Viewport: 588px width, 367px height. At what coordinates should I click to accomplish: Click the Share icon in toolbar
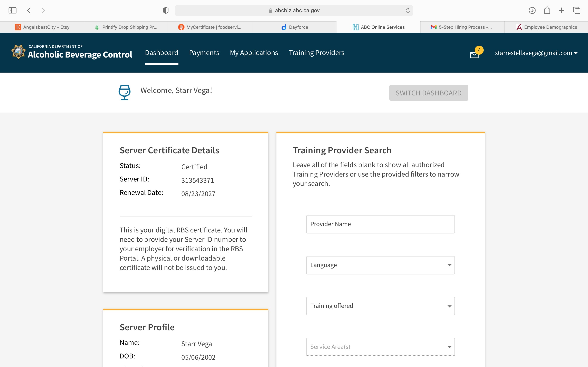[x=547, y=10]
